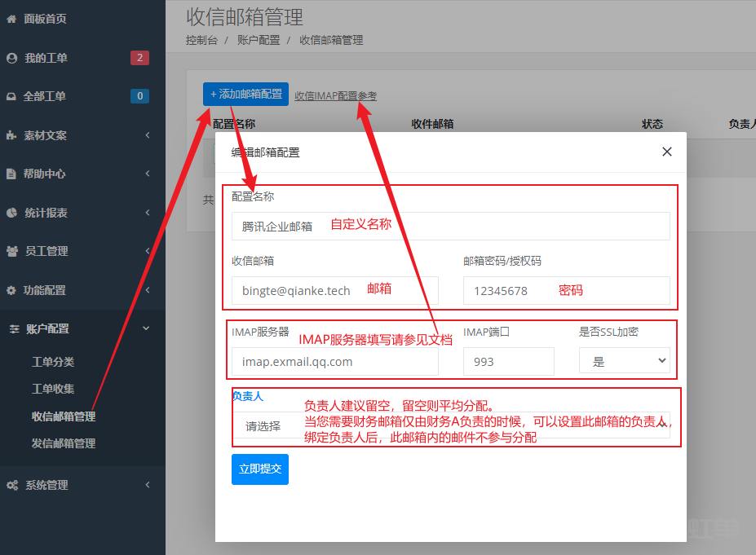Click the user icon beside 我的工单
The width and height of the screenshot is (756, 555).
point(11,58)
